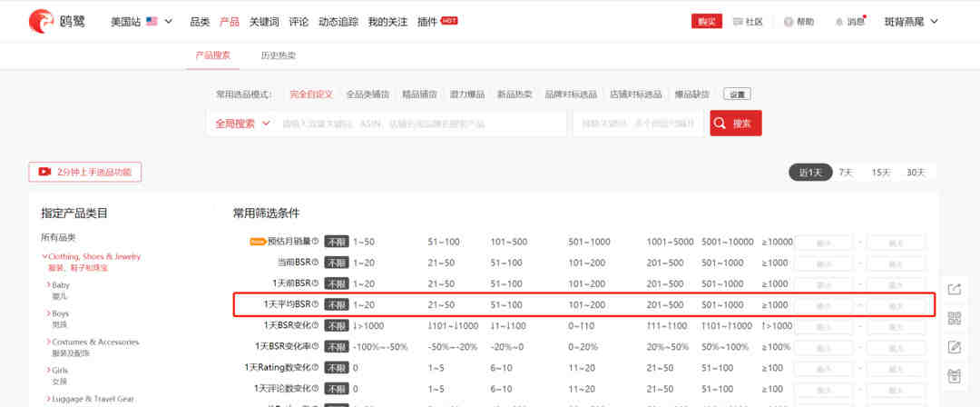This screenshot has height=407, width=980.
Task: Click the red 购买 button
Action: 703,22
